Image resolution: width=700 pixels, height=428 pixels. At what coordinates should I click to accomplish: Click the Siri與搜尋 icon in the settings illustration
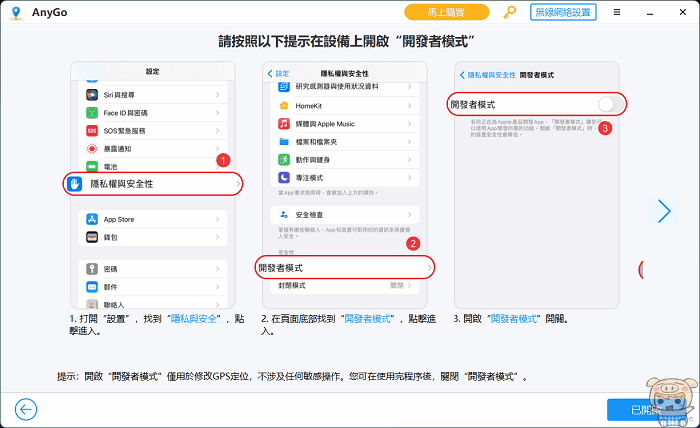tap(92, 95)
